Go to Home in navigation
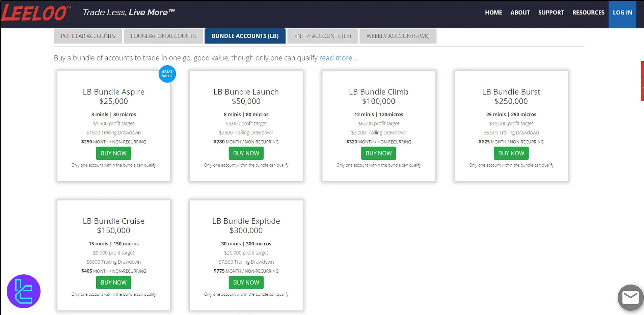 pos(493,13)
